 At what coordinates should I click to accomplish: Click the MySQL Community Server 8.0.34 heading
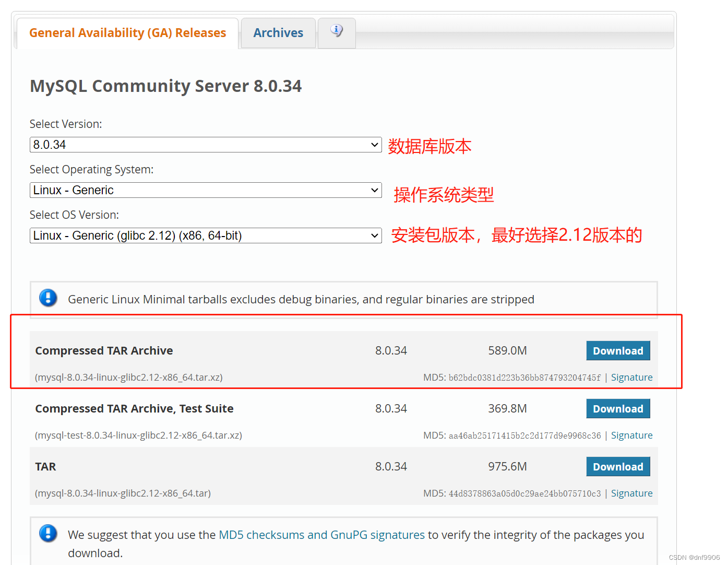(166, 86)
